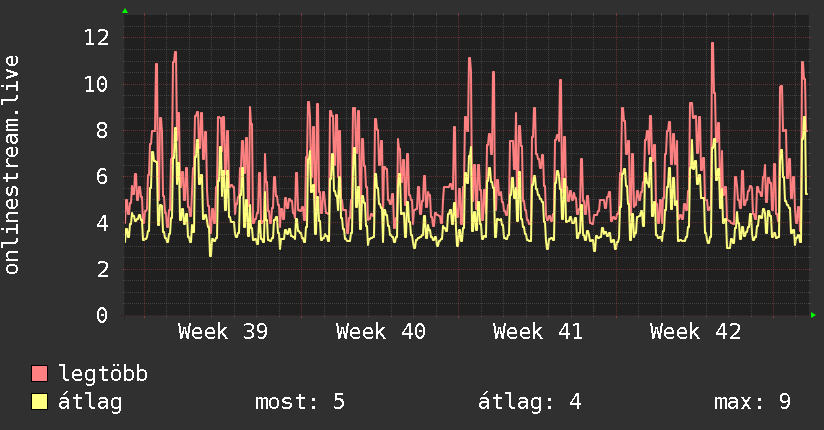
Task: Click the onlinestream.live vertical axis title
Action: tap(11, 165)
